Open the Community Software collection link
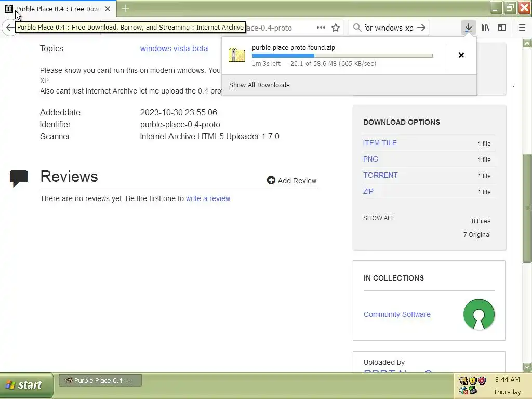This screenshot has height=399, width=532. coord(397,314)
